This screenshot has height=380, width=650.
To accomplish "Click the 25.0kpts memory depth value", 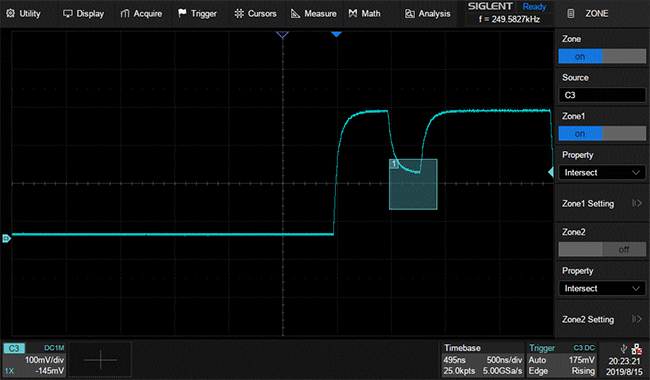I will point(459,371).
